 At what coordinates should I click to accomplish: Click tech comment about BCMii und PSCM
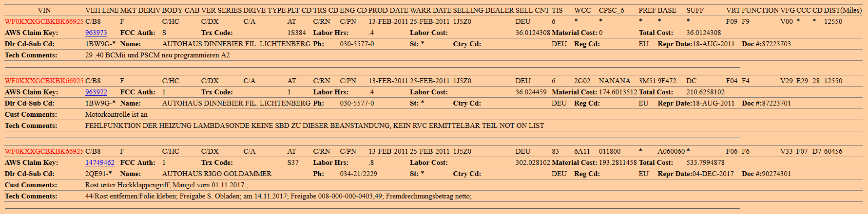157,55
